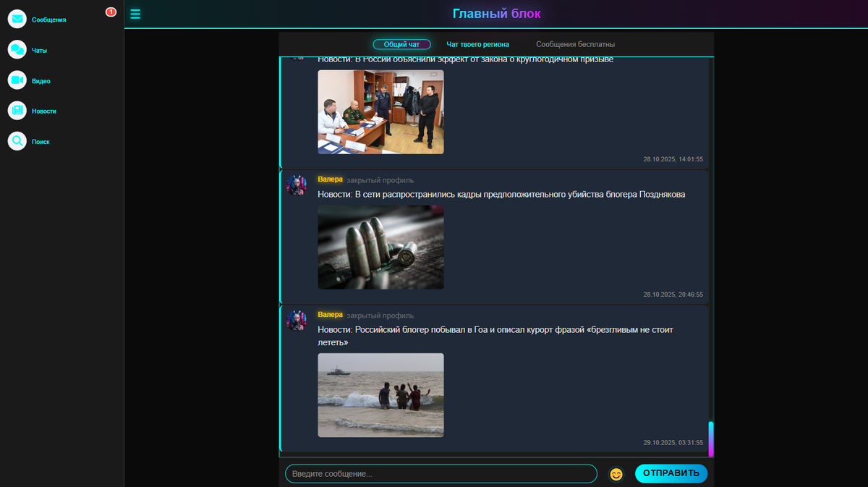Open the Видео camera icon
The height and width of the screenshot is (487, 868).
(x=17, y=80)
